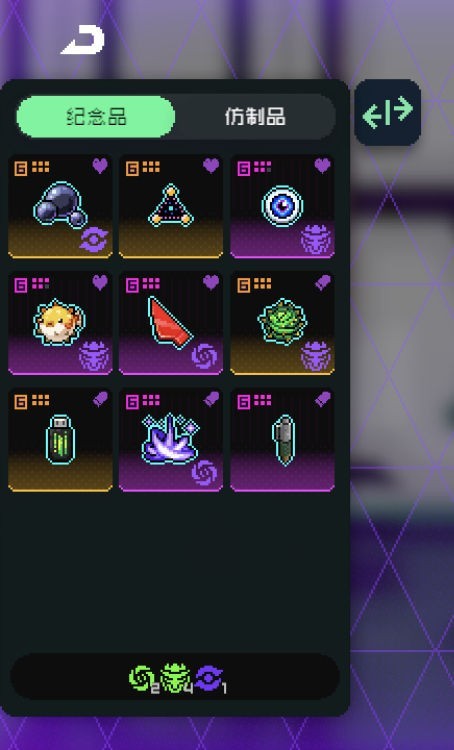Click the tag marker on USB item
The width and height of the screenshot is (454, 750).
[100, 400]
